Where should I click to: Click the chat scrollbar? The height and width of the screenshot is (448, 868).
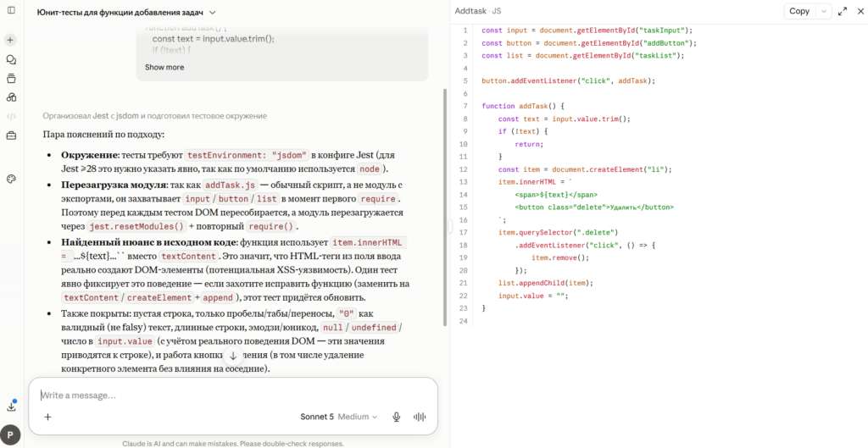pyautogui.click(x=445, y=207)
